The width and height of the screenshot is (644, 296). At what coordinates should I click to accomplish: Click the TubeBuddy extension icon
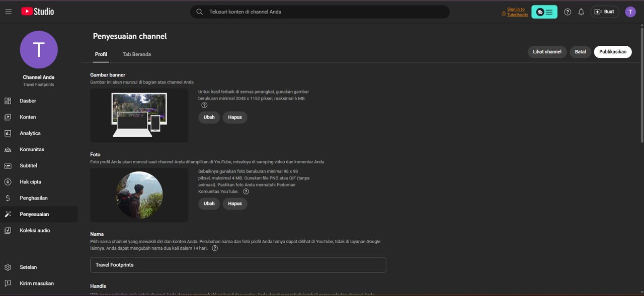click(x=544, y=12)
